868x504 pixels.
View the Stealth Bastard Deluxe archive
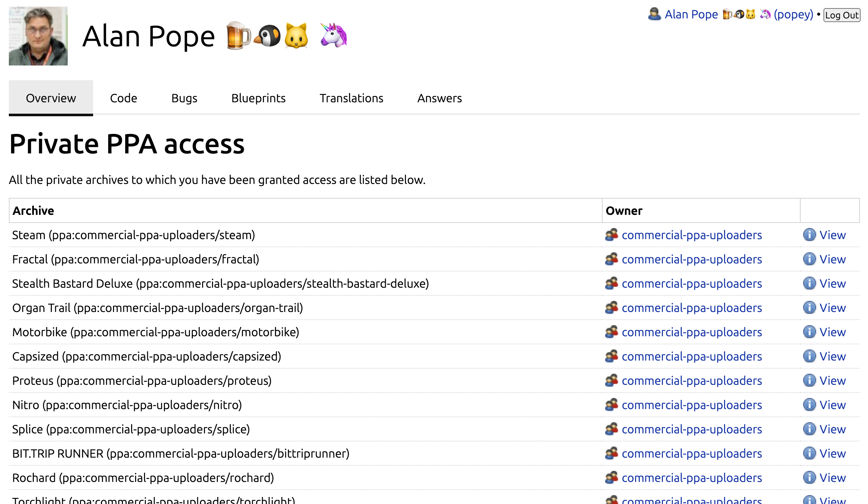(x=832, y=283)
